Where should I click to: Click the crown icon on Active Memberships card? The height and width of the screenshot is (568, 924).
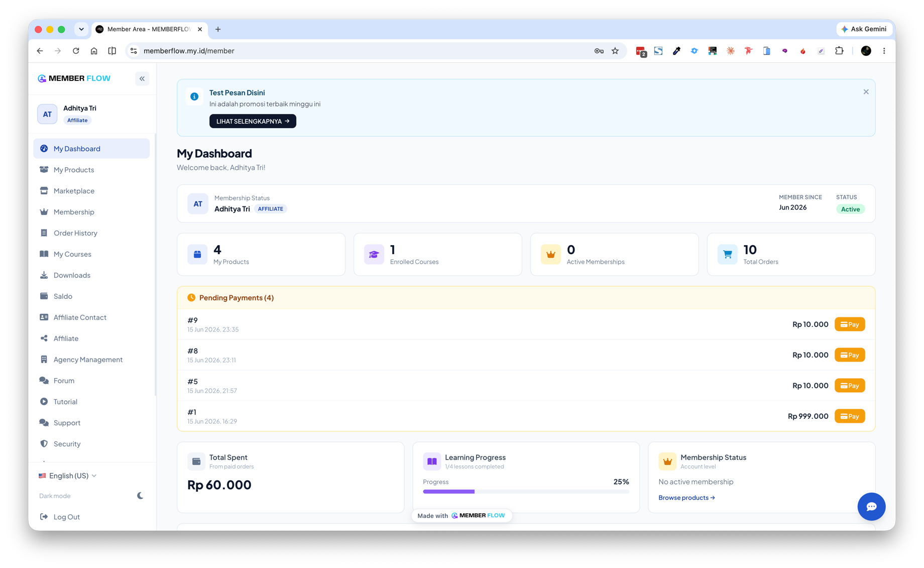(550, 254)
